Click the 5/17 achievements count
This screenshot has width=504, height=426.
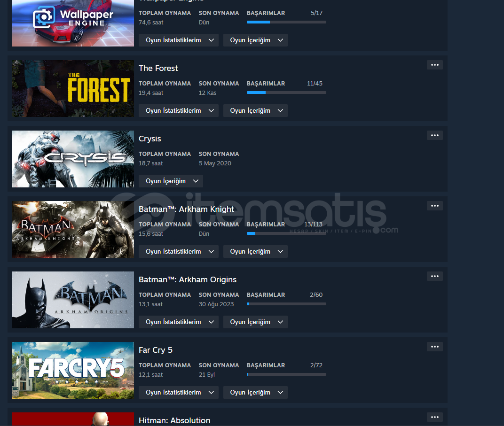pyautogui.click(x=316, y=13)
